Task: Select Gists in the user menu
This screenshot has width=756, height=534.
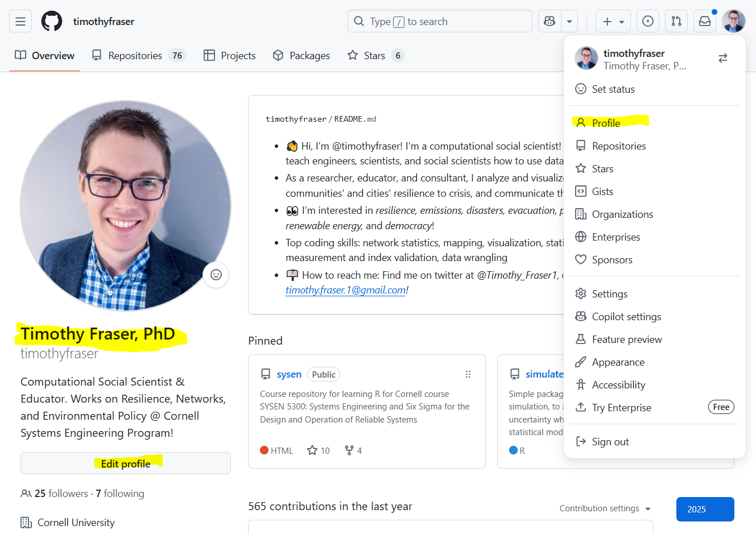Action: click(655, 191)
